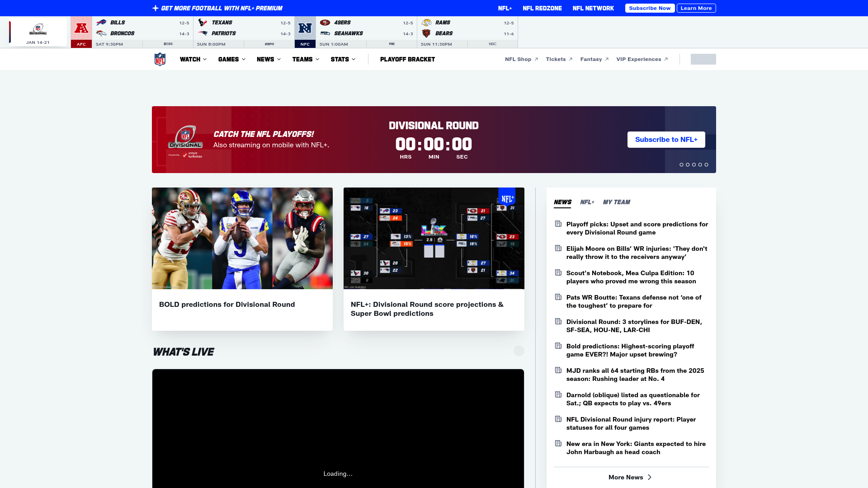
Task: Click the NFL shield logo in the navigation
Action: 160,59
